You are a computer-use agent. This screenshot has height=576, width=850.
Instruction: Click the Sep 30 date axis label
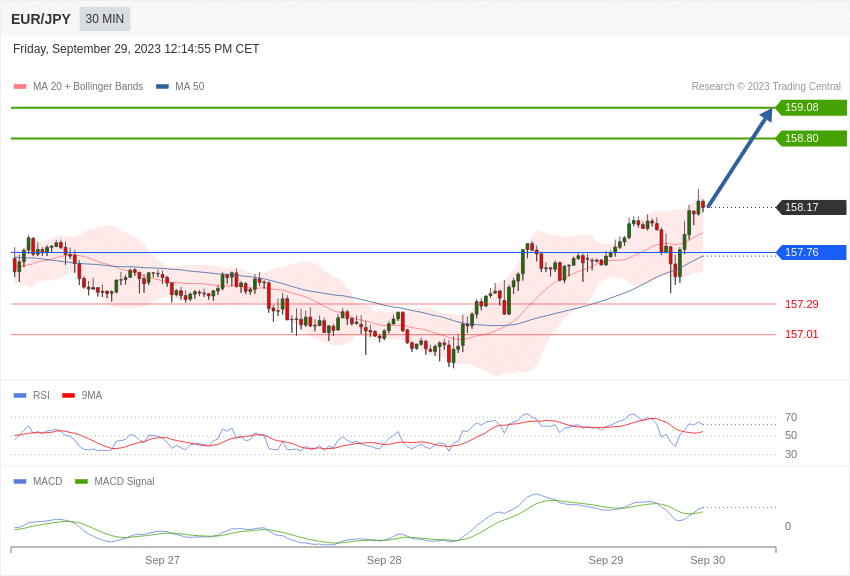pyautogui.click(x=707, y=560)
